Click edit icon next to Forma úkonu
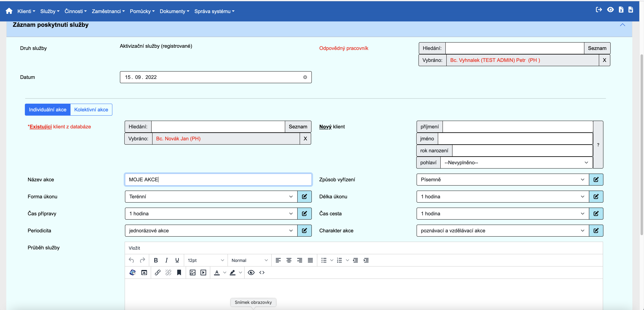 304,196
